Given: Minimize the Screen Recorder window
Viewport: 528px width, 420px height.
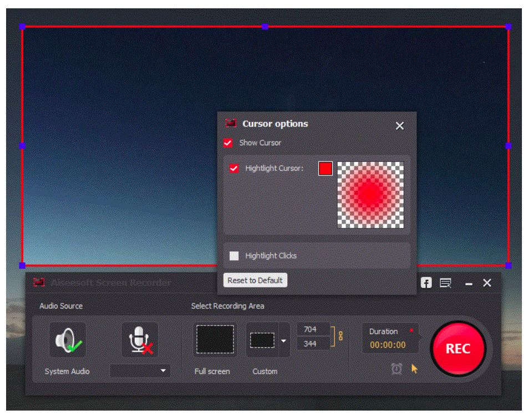Looking at the screenshot, I should pyautogui.click(x=469, y=284).
